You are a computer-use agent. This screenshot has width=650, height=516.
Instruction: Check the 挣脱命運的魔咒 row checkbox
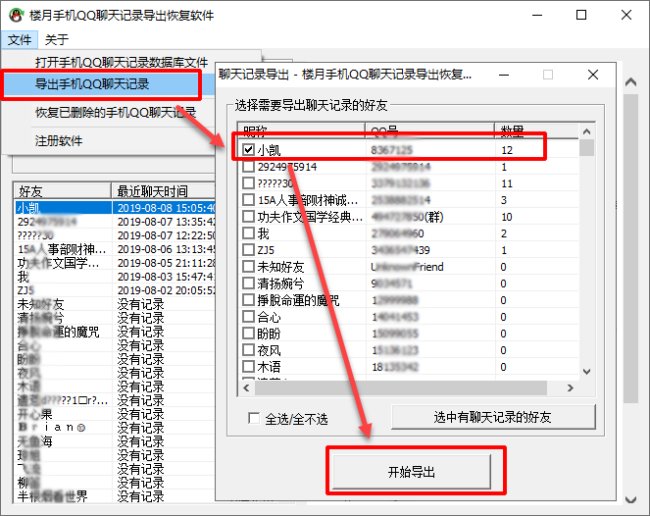click(x=248, y=300)
